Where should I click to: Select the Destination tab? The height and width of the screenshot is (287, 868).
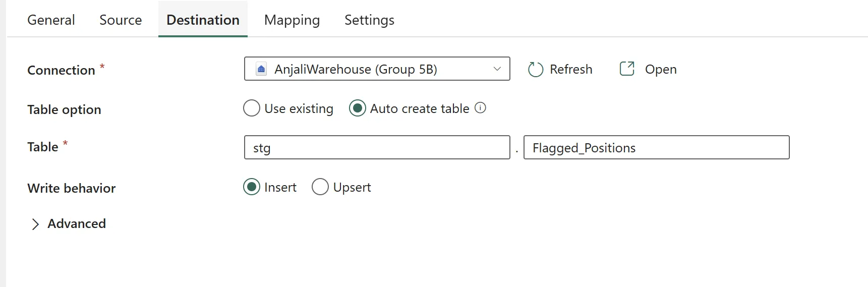coord(203,20)
